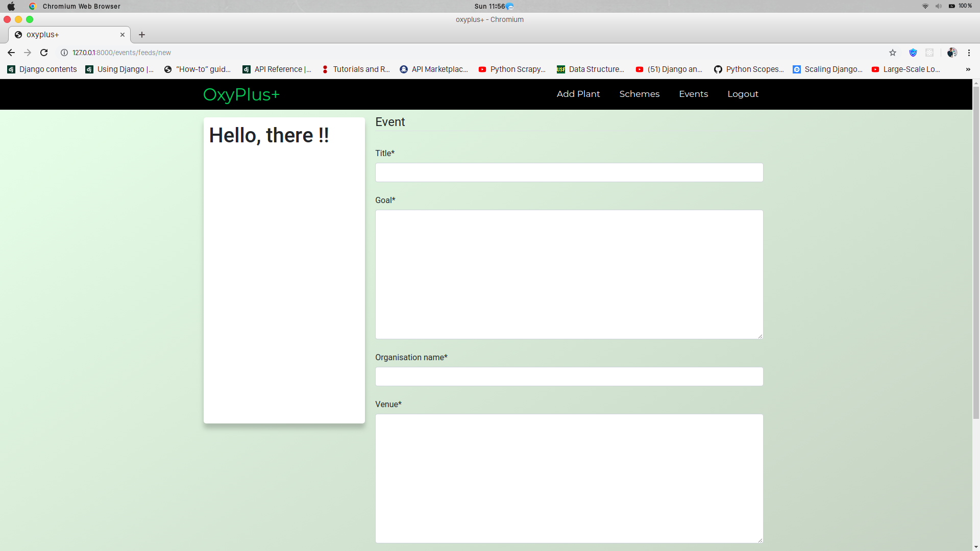The height and width of the screenshot is (551, 980).
Task: Close the oxyplus+ tab
Action: 122,35
